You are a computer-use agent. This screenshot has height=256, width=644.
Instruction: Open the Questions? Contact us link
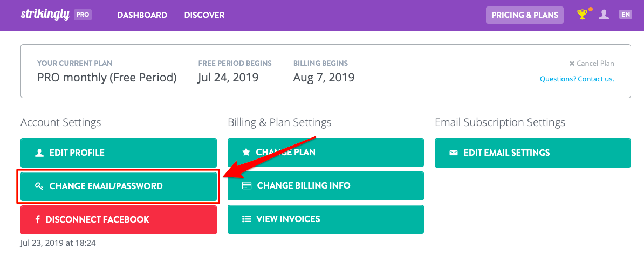coord(577,79)
